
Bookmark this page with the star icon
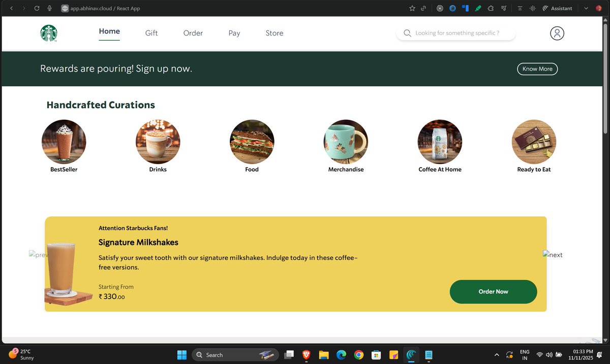(412, 8)
